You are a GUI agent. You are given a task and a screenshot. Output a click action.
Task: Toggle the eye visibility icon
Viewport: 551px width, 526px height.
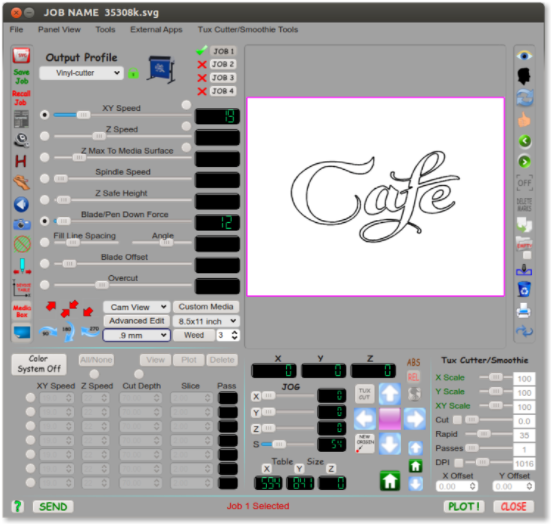[524, 56]
